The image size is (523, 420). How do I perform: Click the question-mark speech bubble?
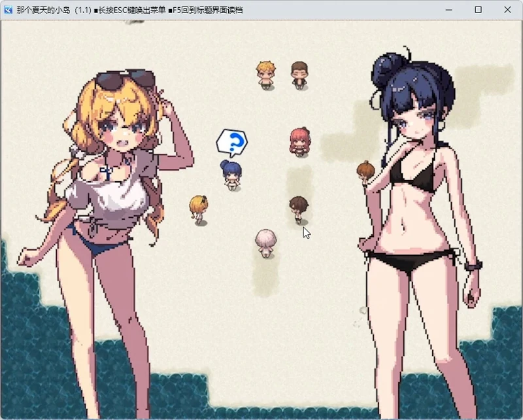point(232,141)
